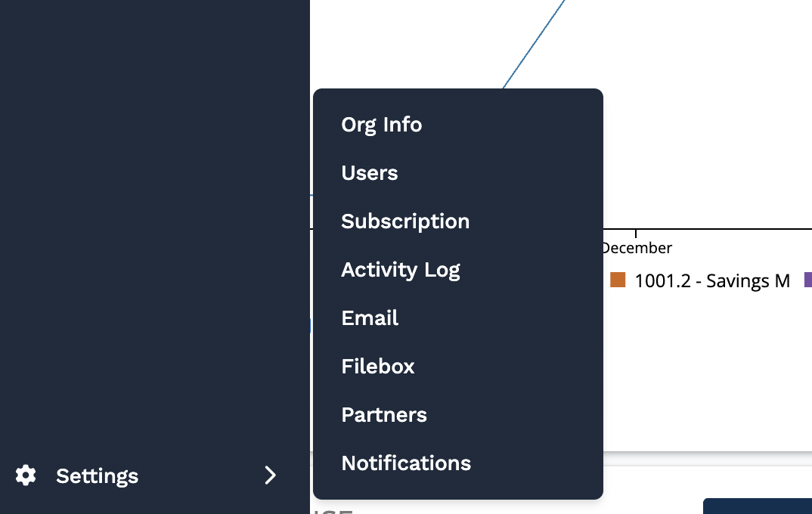The height and width of the screenshot is (514, 812).
Task: Click the Settings label in sidebar
Action: pyautogui.click(x=97, y=476)
